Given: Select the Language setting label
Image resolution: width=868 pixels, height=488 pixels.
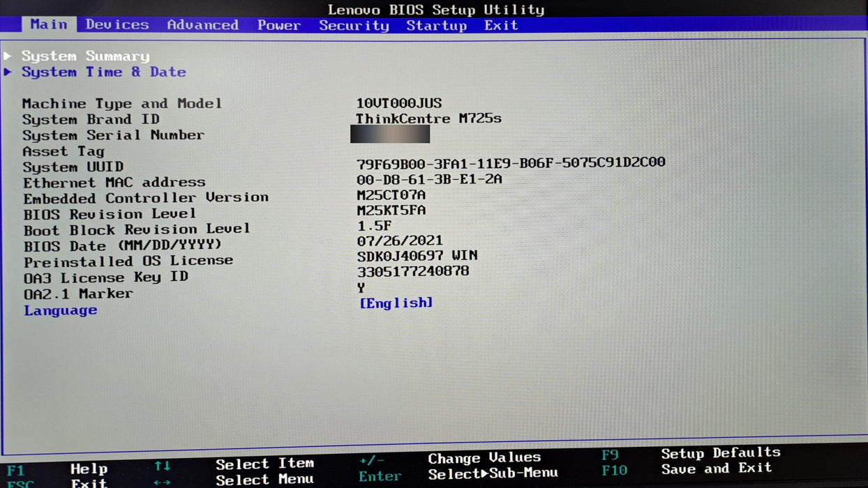Looking at the screenshot, I should tap(61, 310).
